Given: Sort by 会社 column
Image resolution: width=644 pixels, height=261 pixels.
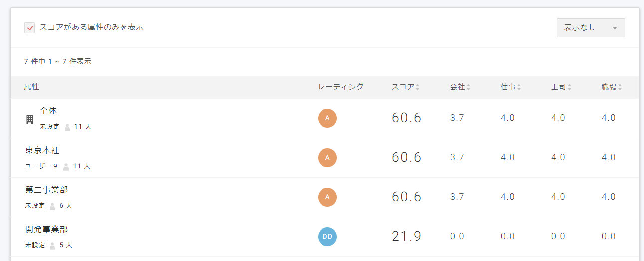Looking at the screenshot, I should pyautogui.click(x=460, y=87).
